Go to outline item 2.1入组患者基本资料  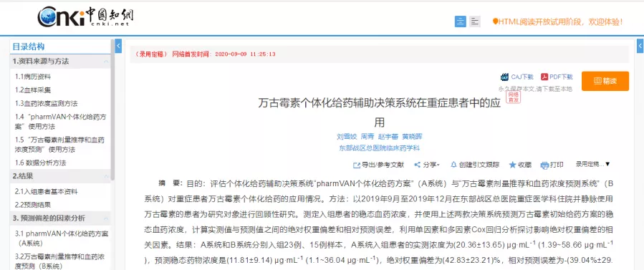coord(47,191)
